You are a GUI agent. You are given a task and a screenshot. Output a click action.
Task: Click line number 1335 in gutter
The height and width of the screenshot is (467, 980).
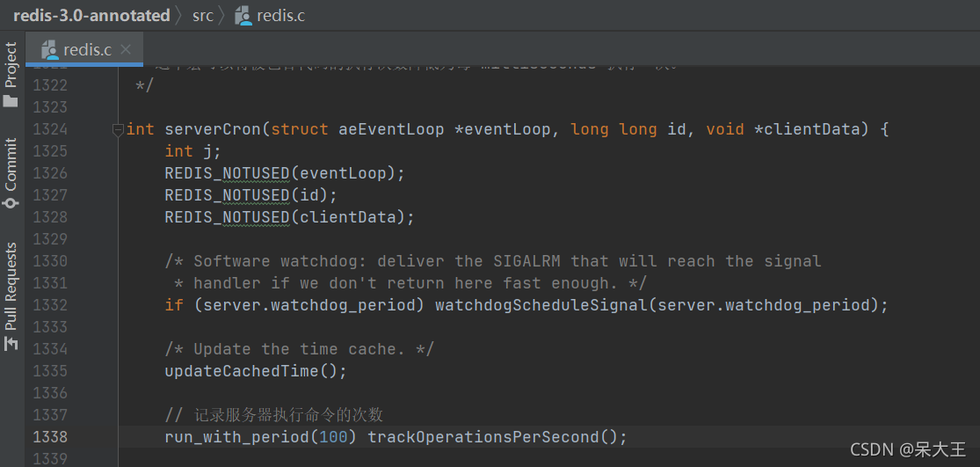coord(50,371)
